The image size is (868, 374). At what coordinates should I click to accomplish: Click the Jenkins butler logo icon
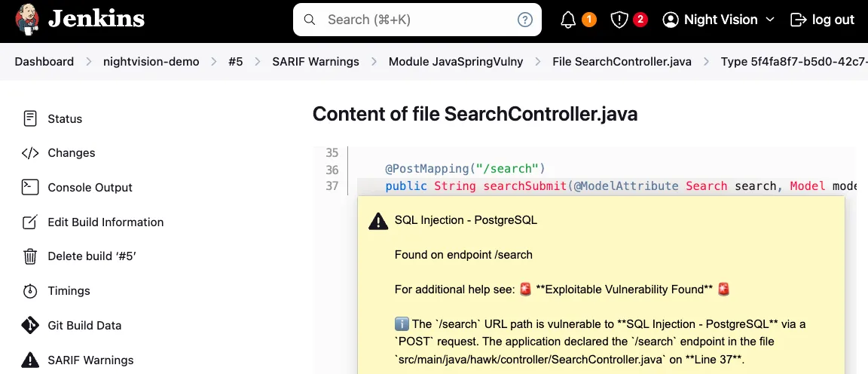tap(27, 20)
